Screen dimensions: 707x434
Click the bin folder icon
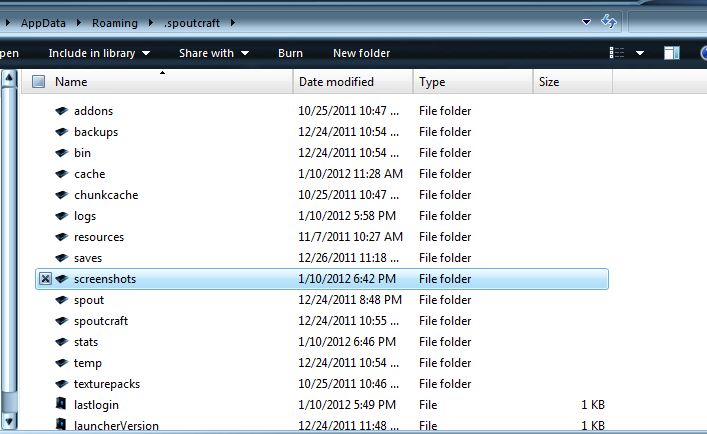pos(61,153)
